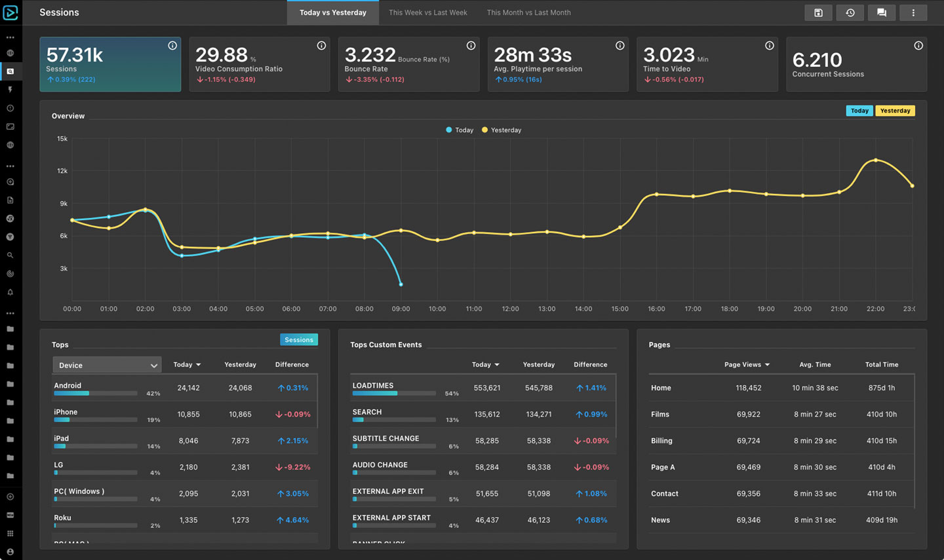Click Yesterday peak data point at 22:00
The width and height of the screenshot is (944, 560).
[876, 160]
